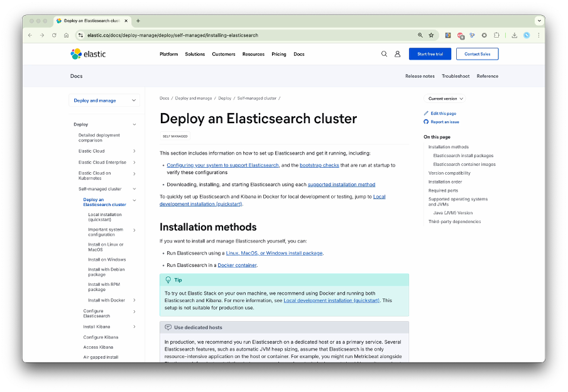Screen dimensions: 568x392
Task: Open Report an issue link
Action: pos(445,122)
